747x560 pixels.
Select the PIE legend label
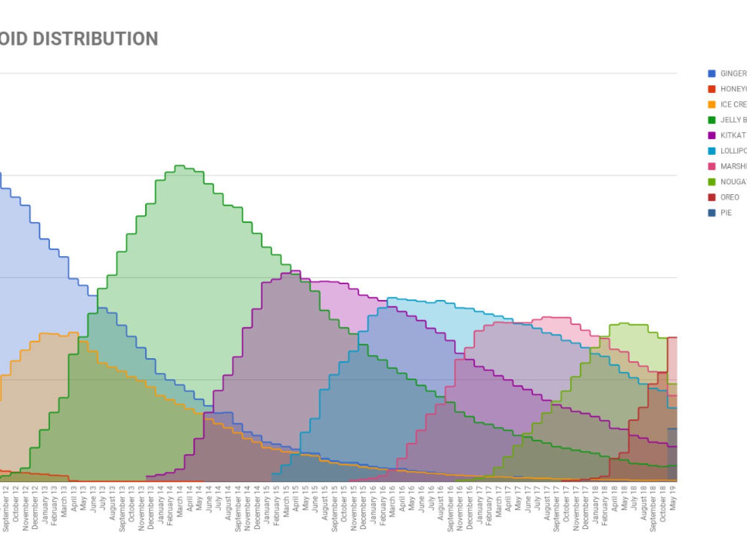point(726,213)
